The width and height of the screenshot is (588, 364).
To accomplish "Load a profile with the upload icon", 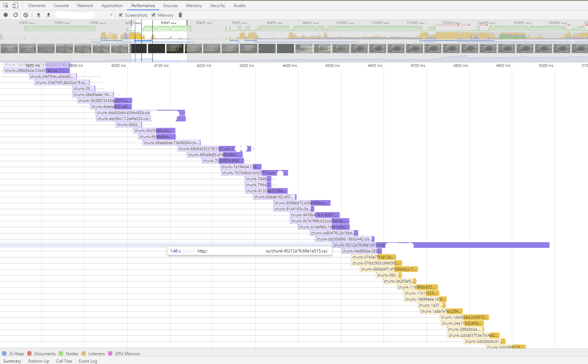I will pyautogui.click(x=39, y=15).
